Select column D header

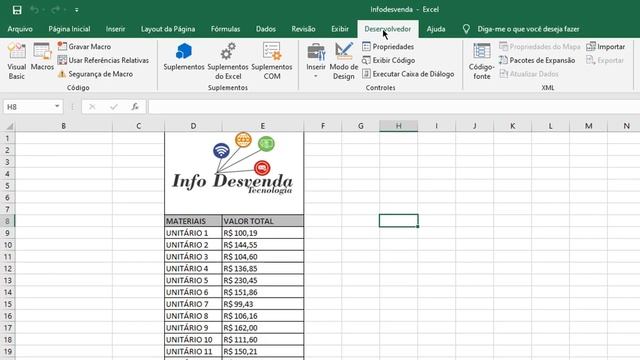pos(193,126)
